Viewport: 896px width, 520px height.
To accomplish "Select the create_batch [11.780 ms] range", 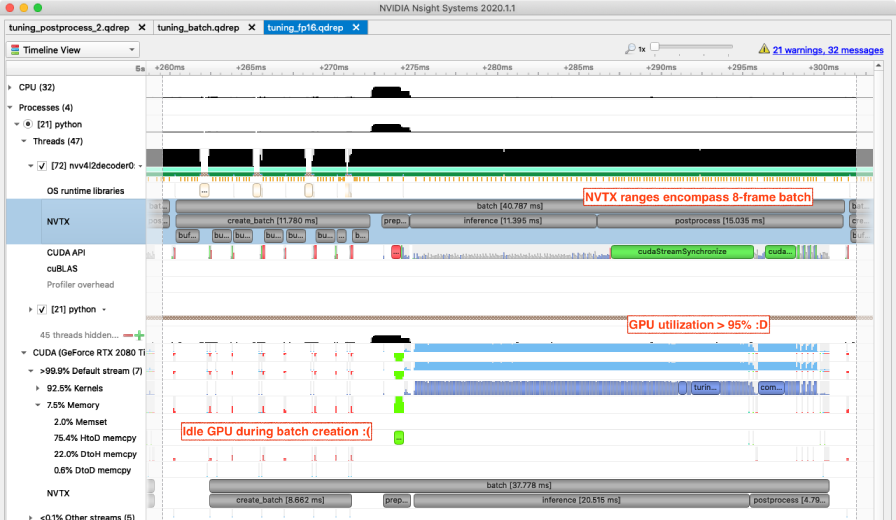I will click(273, 221).
